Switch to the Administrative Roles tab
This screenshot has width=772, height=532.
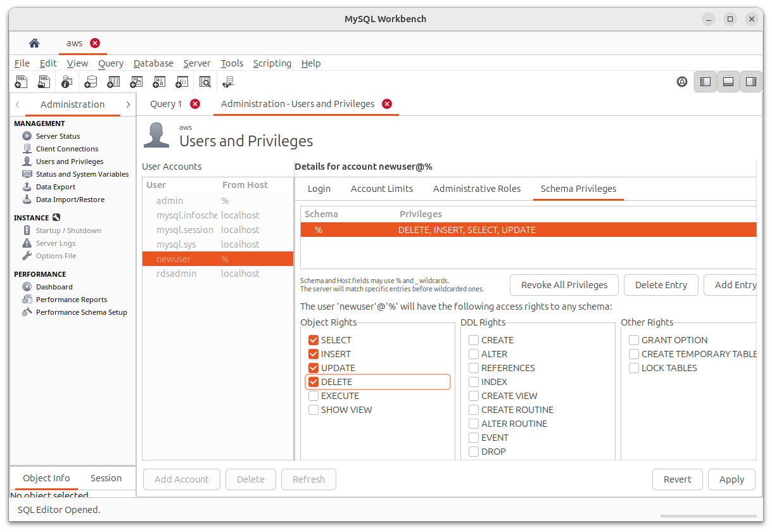(477, 189)
